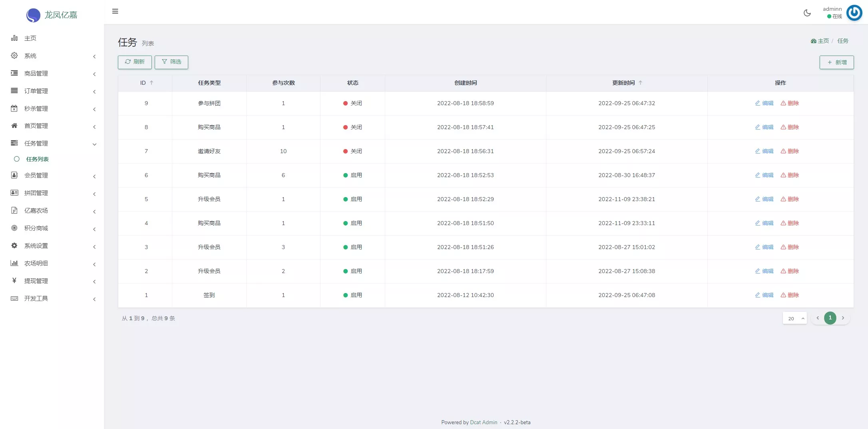Click the 筛选 filter button
Screen dimensions: 868x429
tap(171, 62)
